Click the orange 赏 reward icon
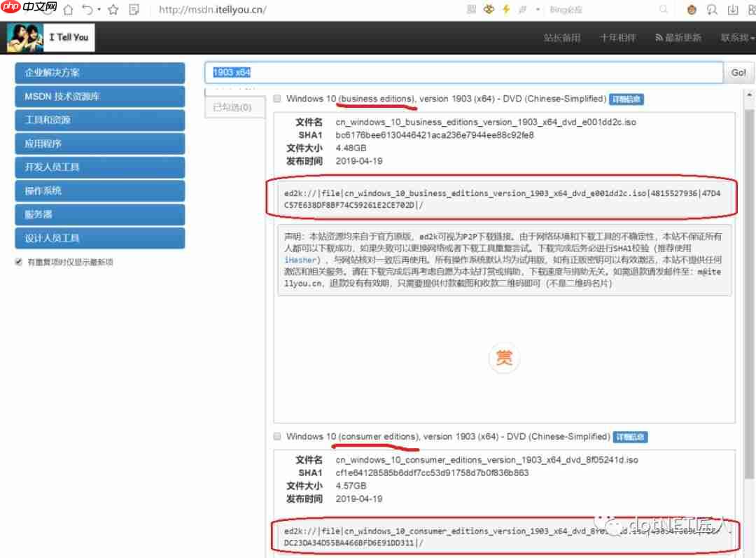756x558 pixels. pyautogui.click(x=504, y=358)
